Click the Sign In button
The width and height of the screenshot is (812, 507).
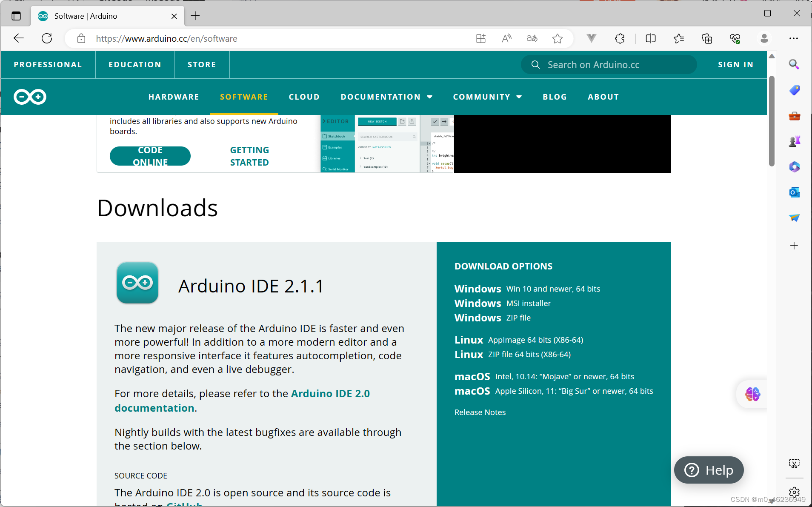click(735, 64)
